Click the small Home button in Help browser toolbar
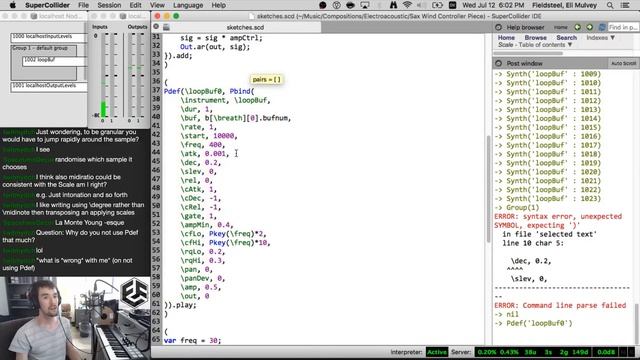This screenshot has height=360, width=640. tap(560, 27)
